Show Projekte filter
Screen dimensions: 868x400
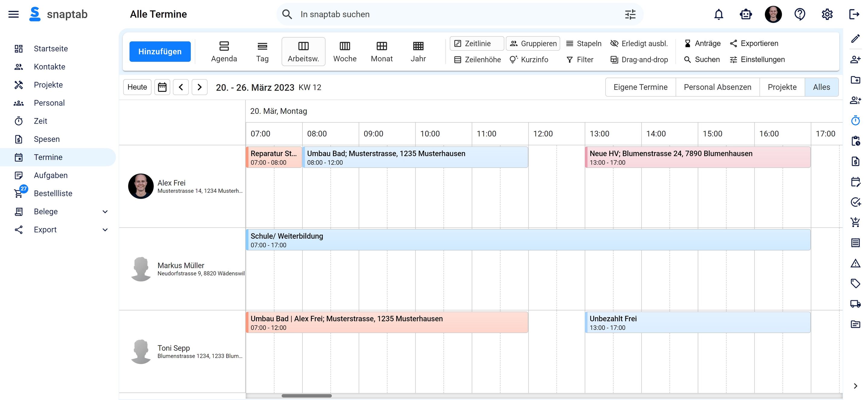pyautogui.click(x=782, y=87)
